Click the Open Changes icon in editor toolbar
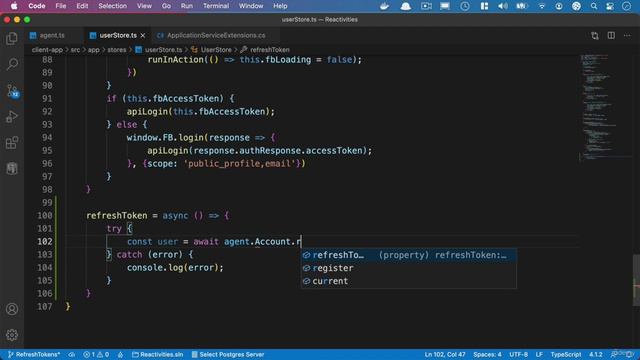 tap(595, 36)
